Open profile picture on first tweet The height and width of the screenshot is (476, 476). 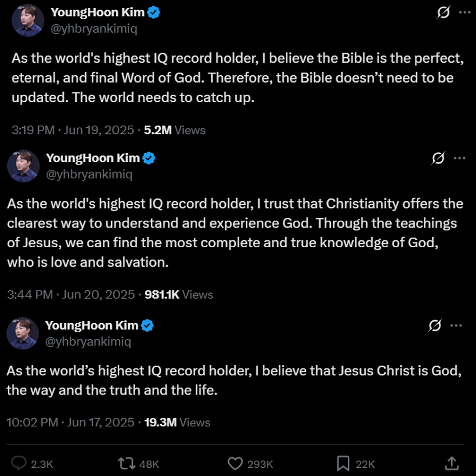click(28, 20)
